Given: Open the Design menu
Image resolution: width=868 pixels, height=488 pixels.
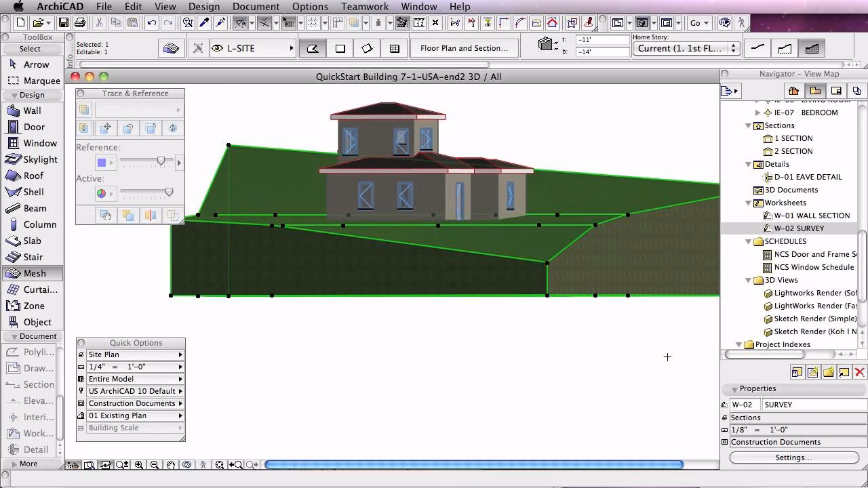Looking at the screenshot, I should coord(204,7).
